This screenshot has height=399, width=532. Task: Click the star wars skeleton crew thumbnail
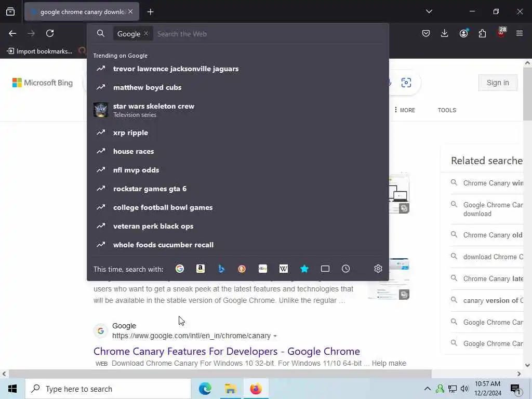click(101, 110)
